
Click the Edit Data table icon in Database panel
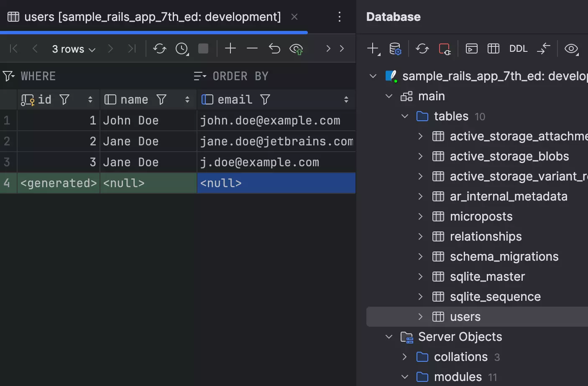[493, 48]
